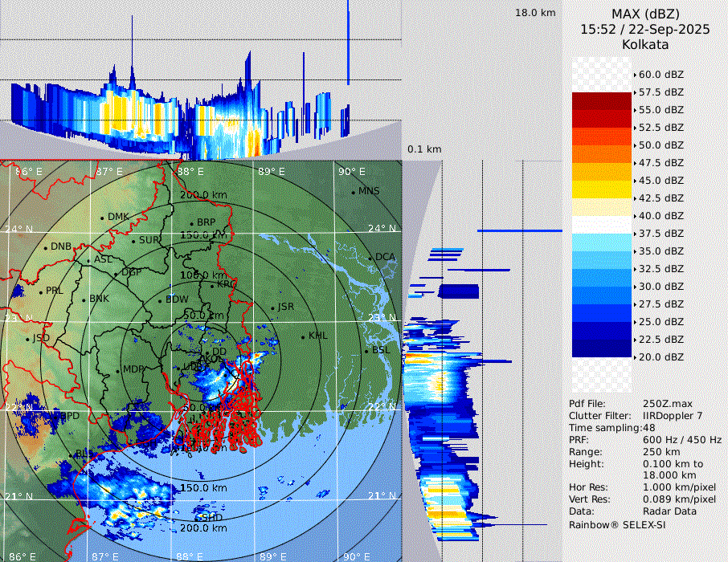Select the 20.0 dBZ legend label
The width and height of the screenshot is (728, 562).
coord(661,356)
